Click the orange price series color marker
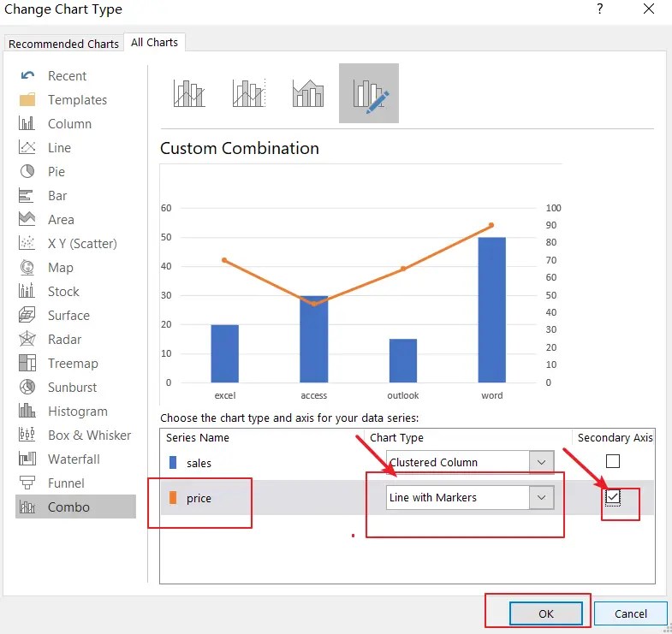This screenshot has width=672, height=634. (173, 498)
